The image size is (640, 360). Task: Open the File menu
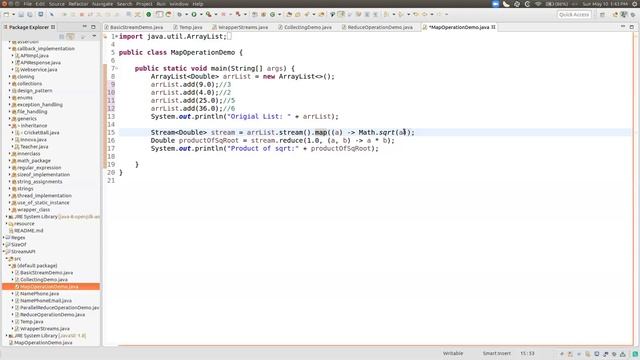27,4
